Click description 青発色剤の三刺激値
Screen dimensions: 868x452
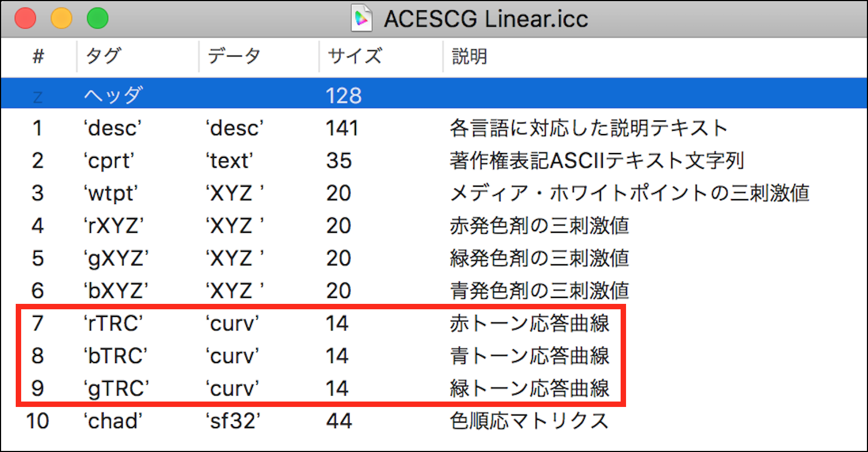[539, 291]
